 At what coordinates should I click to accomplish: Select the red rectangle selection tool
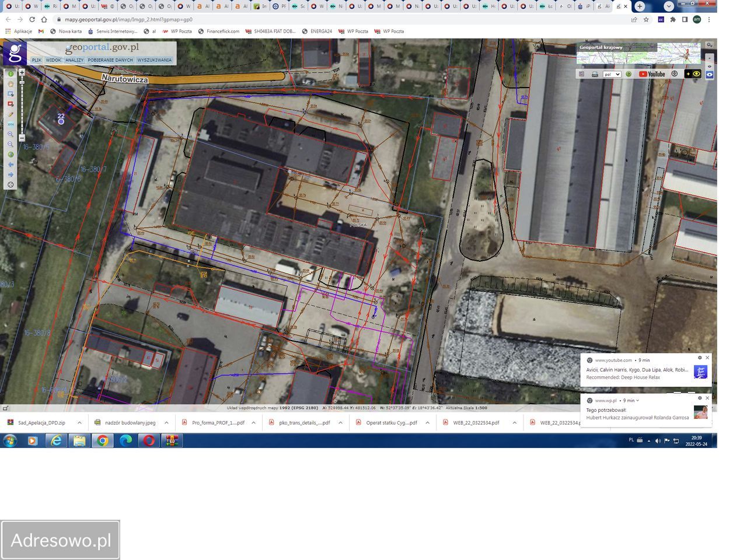click(11, 104)
